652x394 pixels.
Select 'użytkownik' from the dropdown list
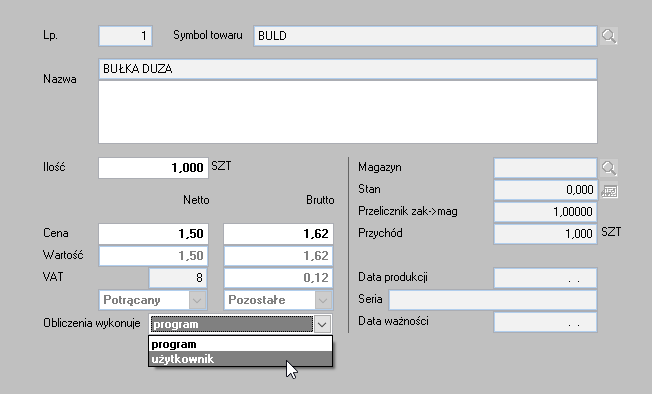point(240,359)
